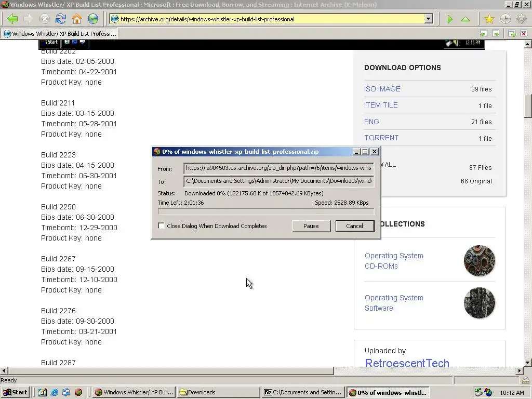
Task: Select the Windows Whistler/ XP Build List tab
Action: click(60, 34)
